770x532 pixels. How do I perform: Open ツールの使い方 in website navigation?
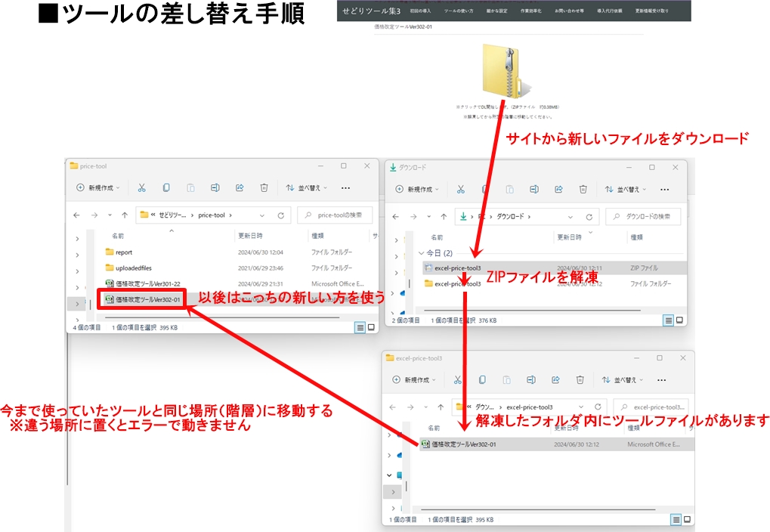[x=459, y=12]
